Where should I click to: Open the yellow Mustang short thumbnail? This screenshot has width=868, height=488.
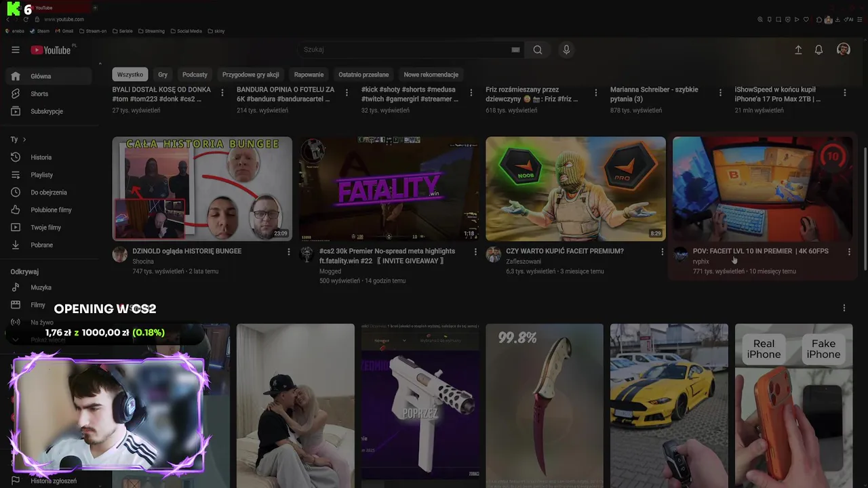tap(669, 406)
